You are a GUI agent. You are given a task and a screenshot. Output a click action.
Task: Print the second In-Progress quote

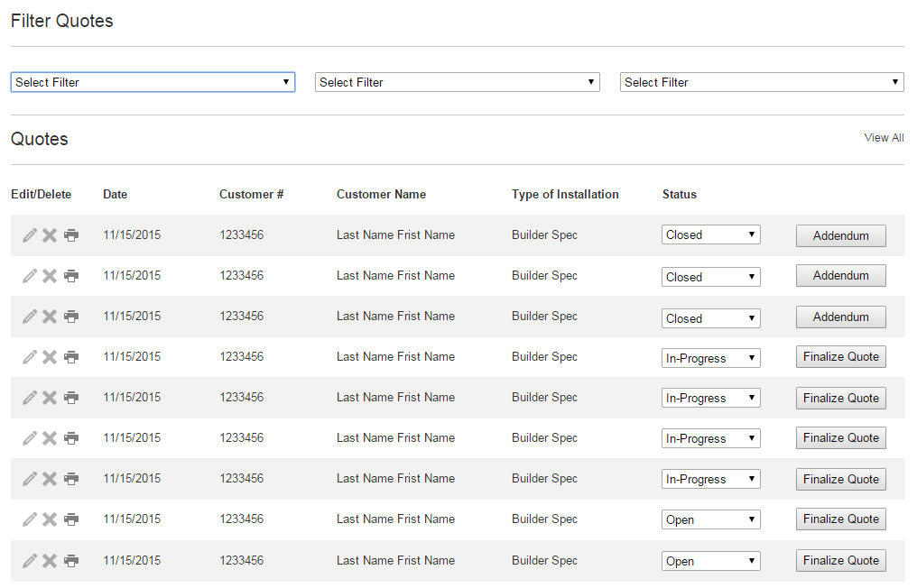(x=71, y=398)
